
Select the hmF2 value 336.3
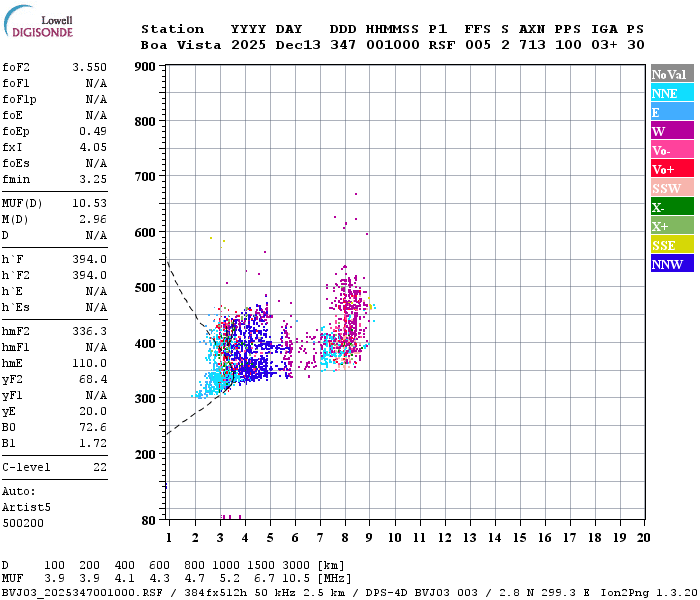89,331
